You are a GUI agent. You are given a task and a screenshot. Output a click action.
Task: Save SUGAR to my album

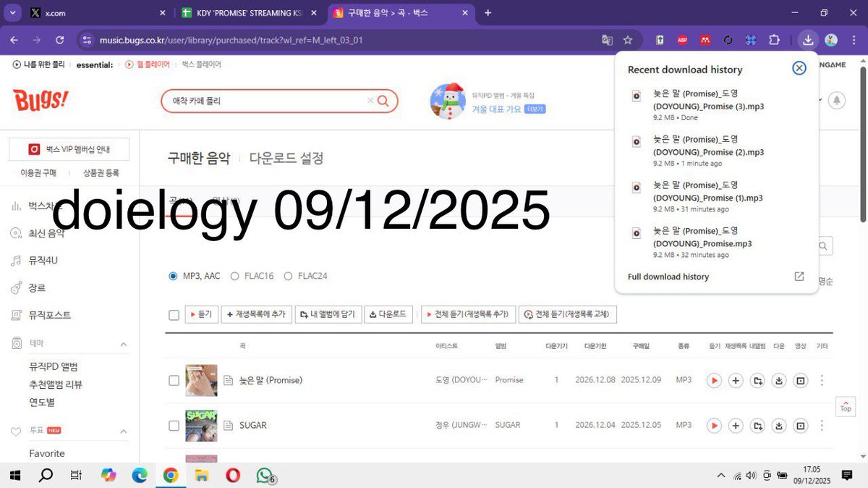[x=757, y=425]
